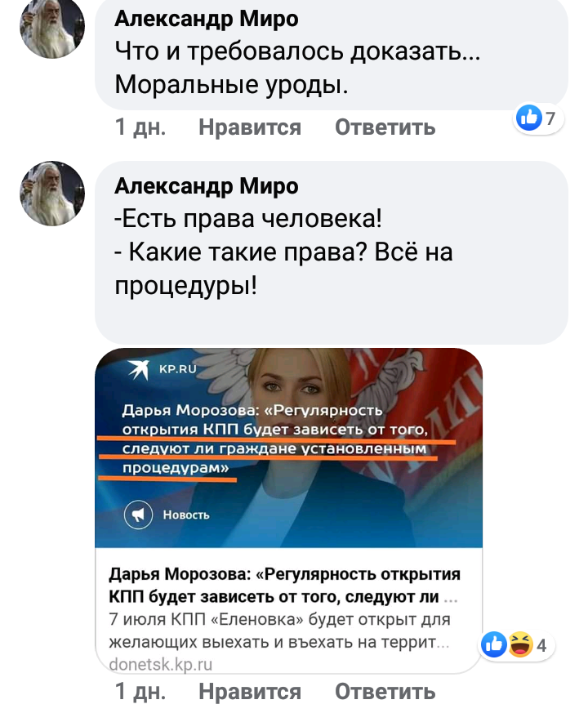Open article title Дарья Морозова link
The width and height of the screenshot is (588, 722).
click(284, 586)
